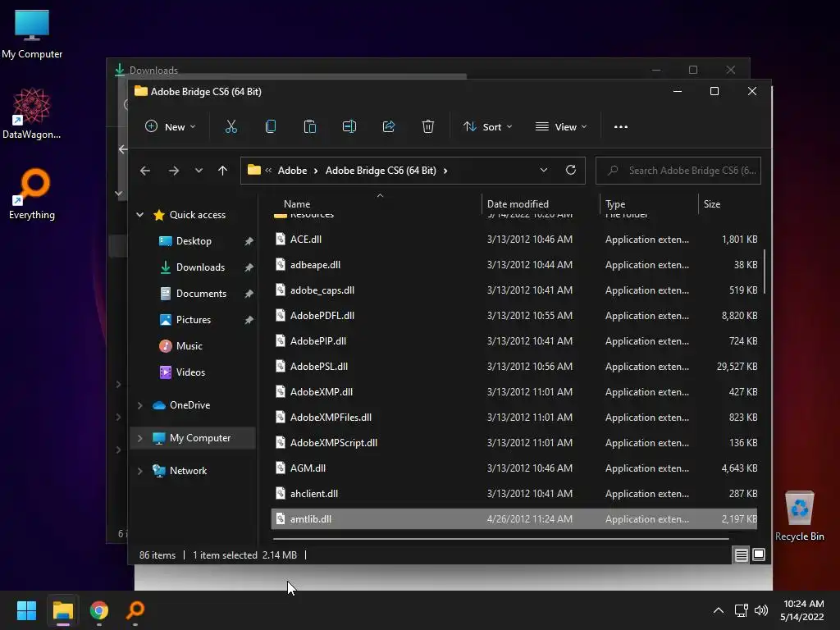This screenshot has height=630, width=840.
Task: Sort by the Size column header
Action: (711, 204)
